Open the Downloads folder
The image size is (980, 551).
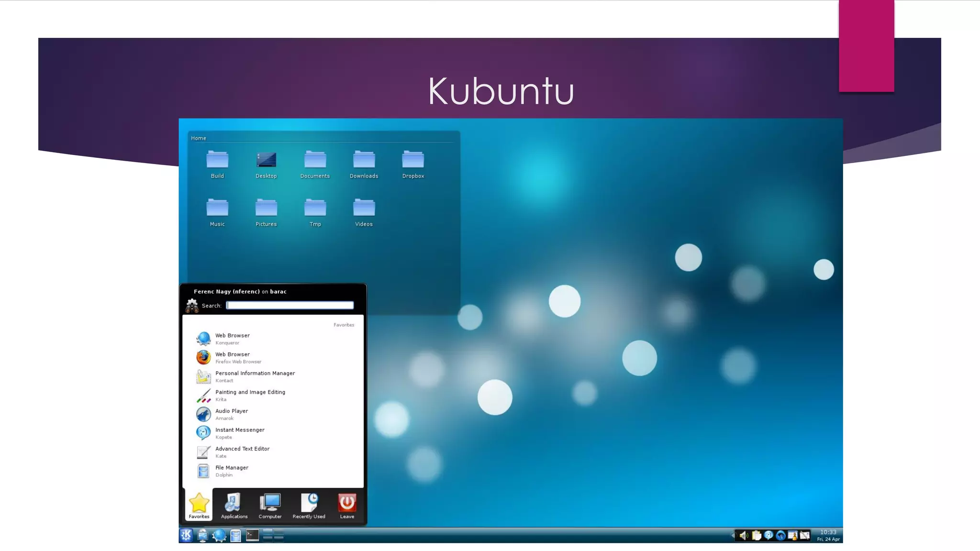click(x=364, y=165)
